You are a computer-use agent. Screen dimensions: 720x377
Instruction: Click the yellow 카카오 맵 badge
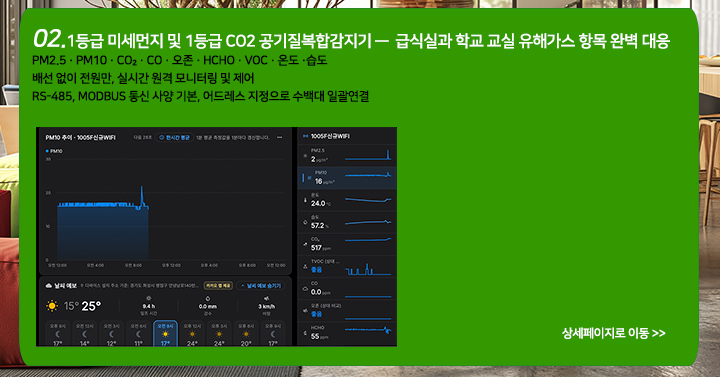pos(218,286)
